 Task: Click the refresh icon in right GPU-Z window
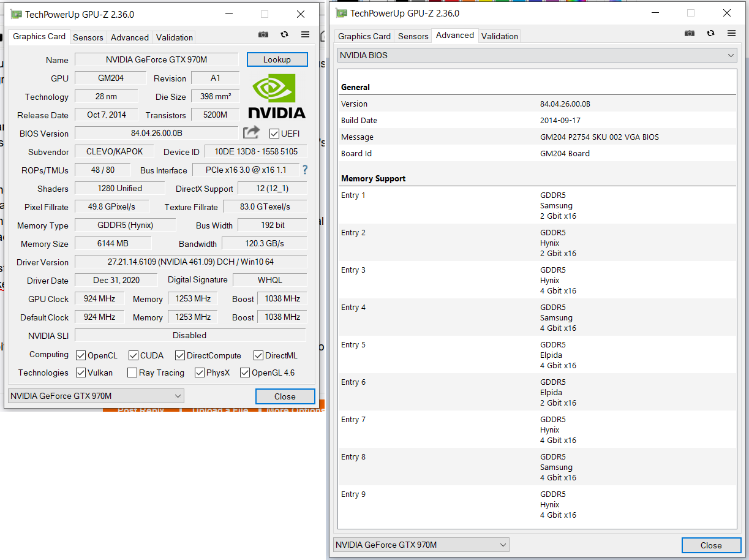pyautogui.click(x=710, y=33)
